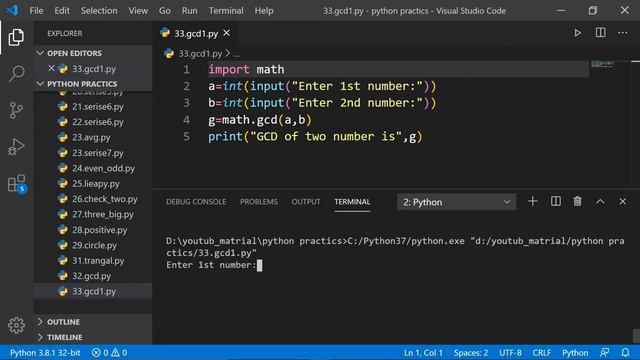640x360 pixels.
Task: Click the VS Code logo icon
Action: coord(12,10)
